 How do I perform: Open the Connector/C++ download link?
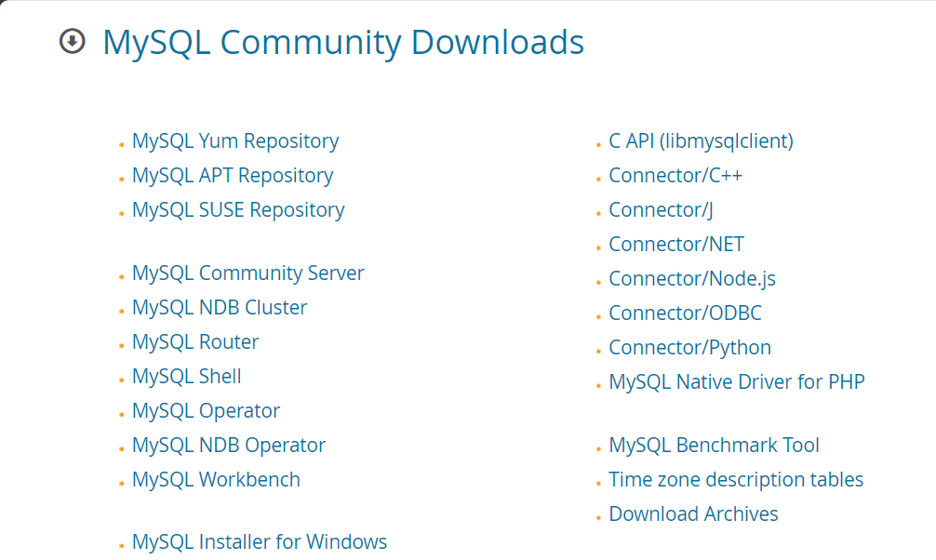tap(675, 176)
